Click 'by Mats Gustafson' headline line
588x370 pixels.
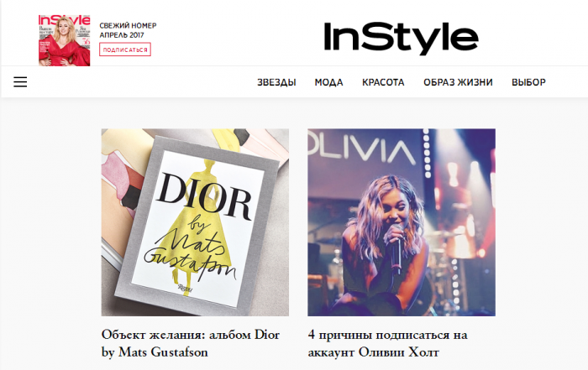(x=155, y=352)
